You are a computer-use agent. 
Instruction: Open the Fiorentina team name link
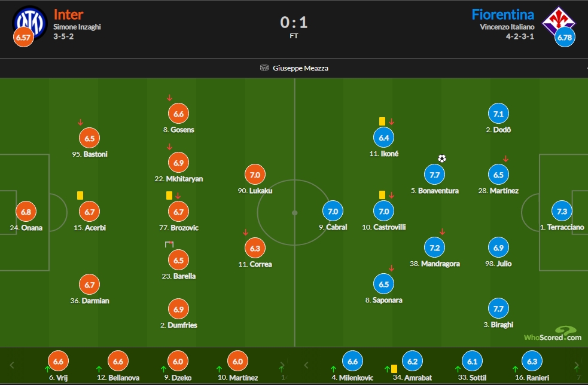tap(502, 14)
